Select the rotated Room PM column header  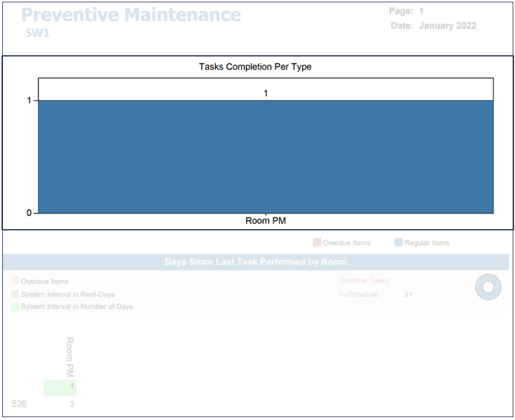pos(70,357)
